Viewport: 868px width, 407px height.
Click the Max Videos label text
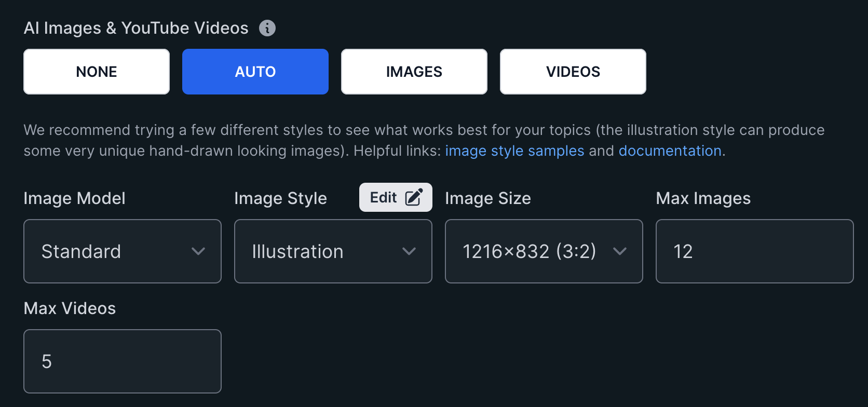70,308
